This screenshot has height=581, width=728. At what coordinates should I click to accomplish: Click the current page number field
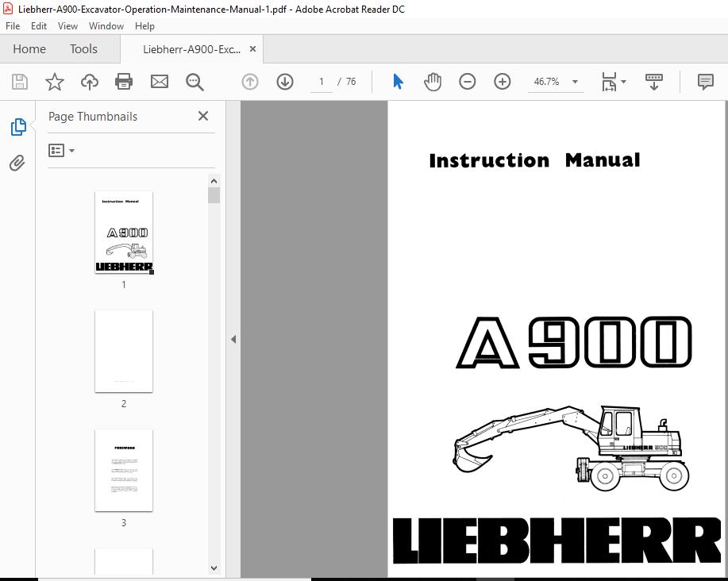pyautogui.click(x=321, y=82)
